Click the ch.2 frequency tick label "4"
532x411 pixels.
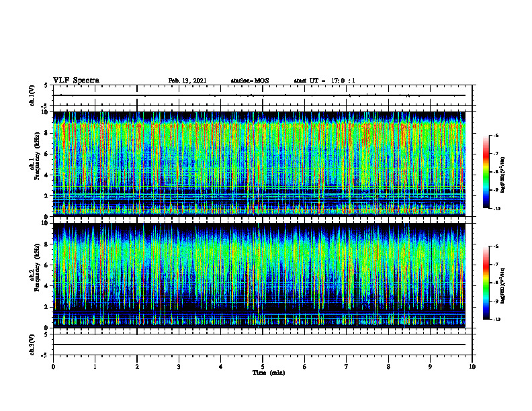point(47,286)
